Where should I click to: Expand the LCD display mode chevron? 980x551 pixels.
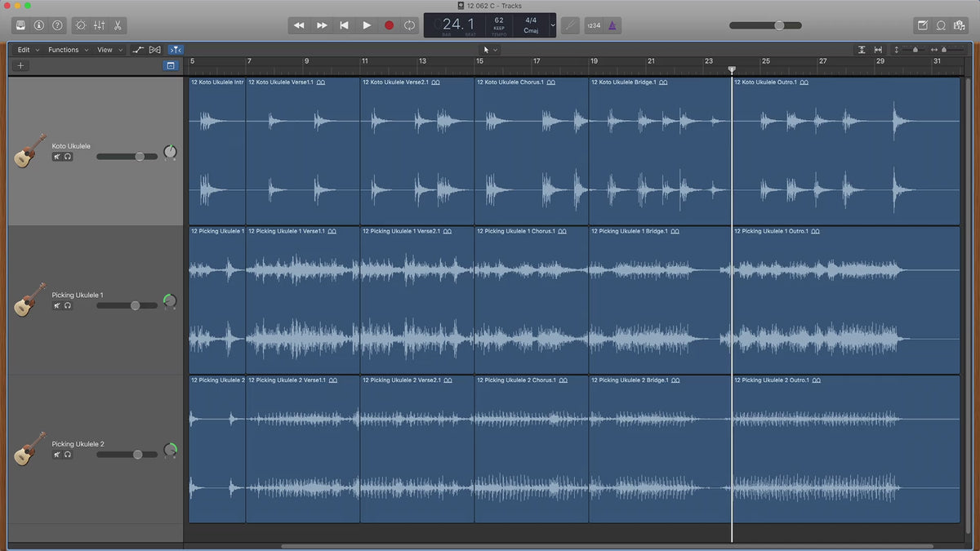tap(553, 25)
